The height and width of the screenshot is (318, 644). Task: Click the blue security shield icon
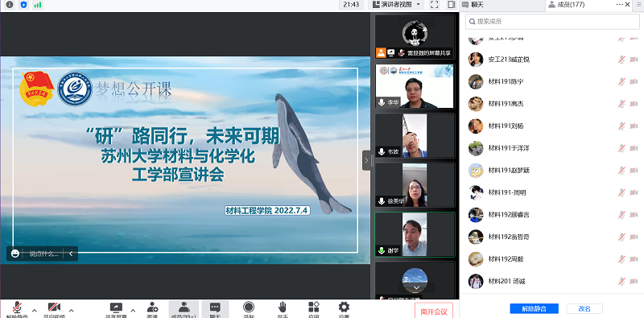(x=23, y=5)
